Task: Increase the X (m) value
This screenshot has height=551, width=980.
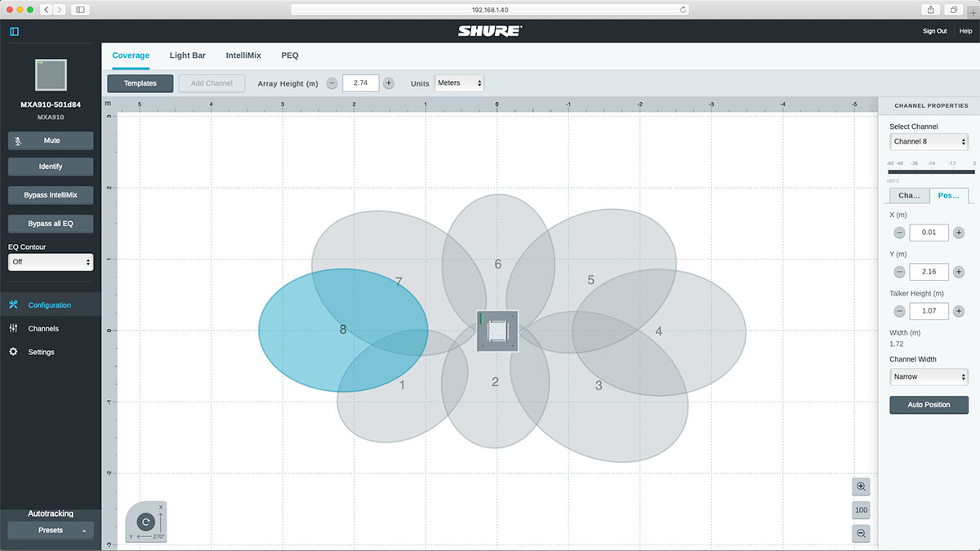Action: tap(959, 233)
